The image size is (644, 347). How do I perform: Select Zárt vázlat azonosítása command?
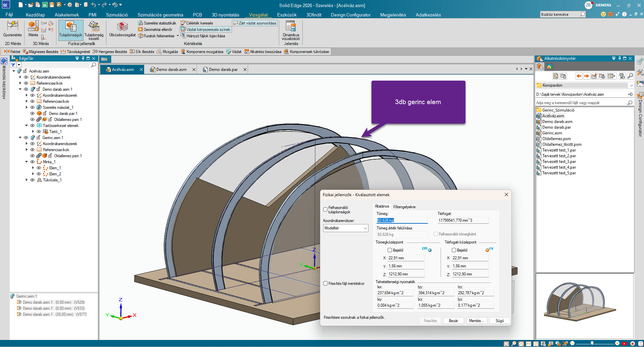pos(255,23)
